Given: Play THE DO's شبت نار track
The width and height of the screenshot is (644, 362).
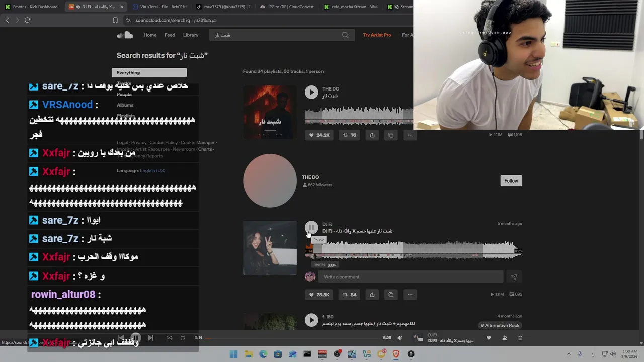Looking at the screenshot, I should (x=311, y=92).
